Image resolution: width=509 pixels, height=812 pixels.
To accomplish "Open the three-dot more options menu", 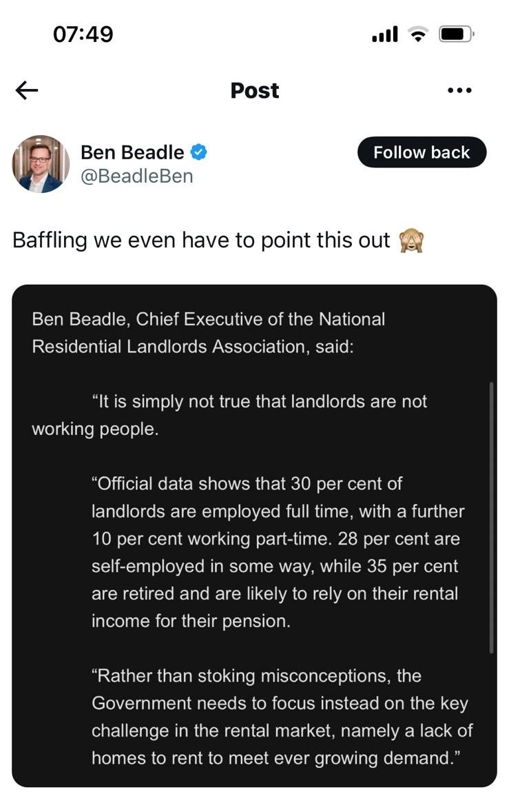I will point(459,90).
